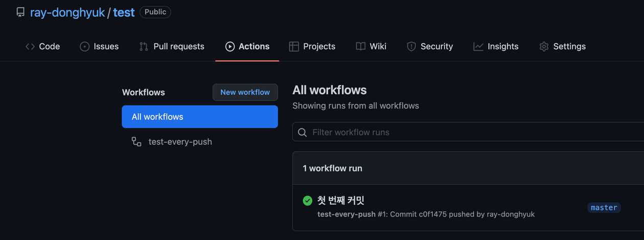Click the test-every-push workflow icon
The image size is (644, 240).
coord(136,142)
